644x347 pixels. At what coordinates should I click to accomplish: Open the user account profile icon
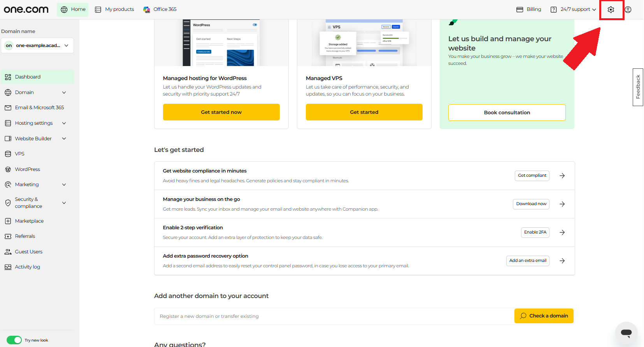click(x=628, y=10)
